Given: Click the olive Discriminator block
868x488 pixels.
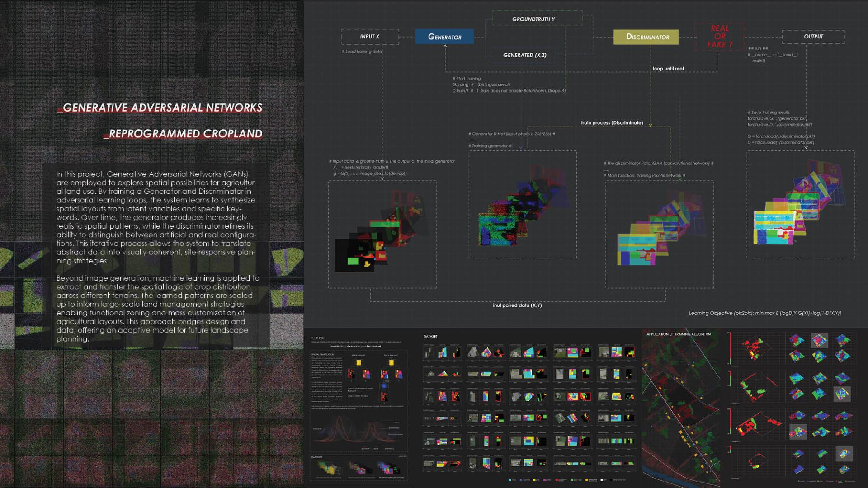Looking at the screenshot, I should [x=646, y=37].
